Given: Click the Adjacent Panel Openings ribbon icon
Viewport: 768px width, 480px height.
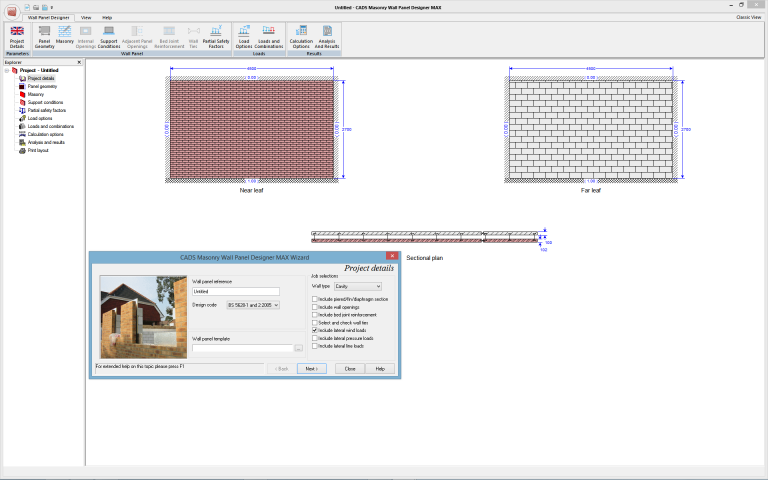Looking at the screenshot, I should [137, 37].
